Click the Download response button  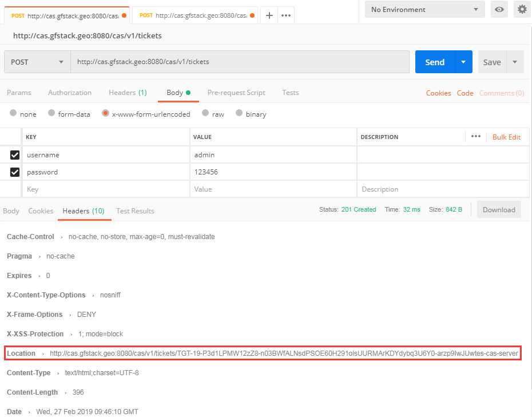(499, 210)
